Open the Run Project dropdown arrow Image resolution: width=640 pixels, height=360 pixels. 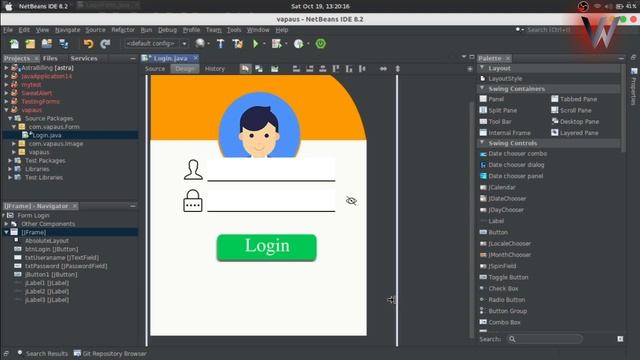264,44
